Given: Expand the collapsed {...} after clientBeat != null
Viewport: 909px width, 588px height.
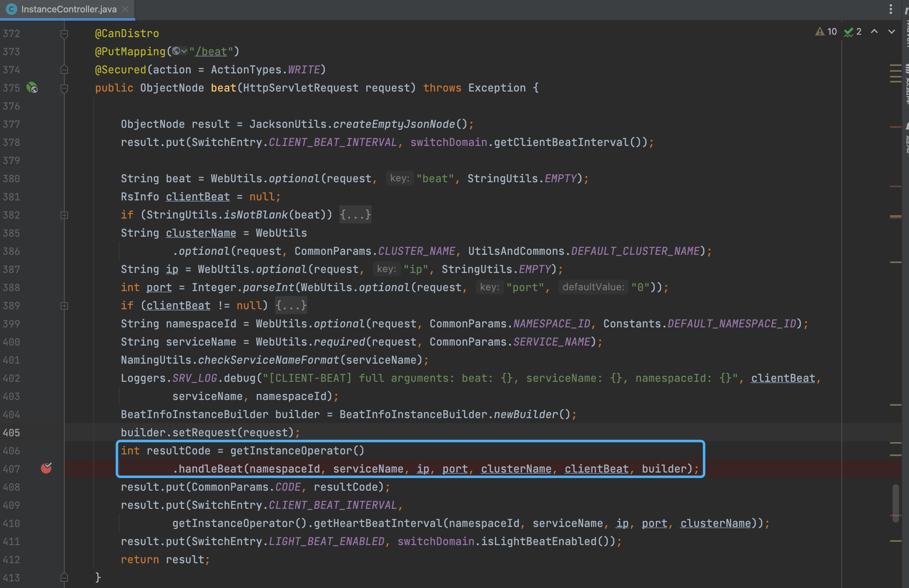Looking at the screenshot, I should point(291,306).
